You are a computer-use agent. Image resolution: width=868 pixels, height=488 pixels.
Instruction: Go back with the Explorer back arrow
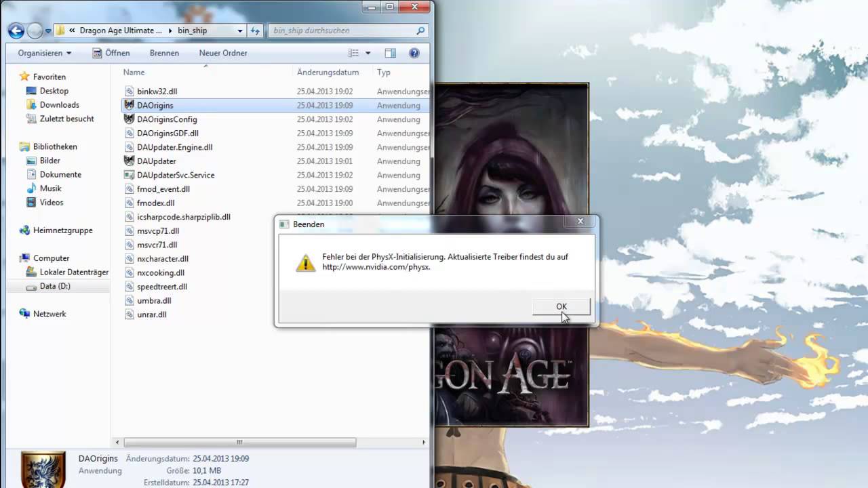point(16,30)
